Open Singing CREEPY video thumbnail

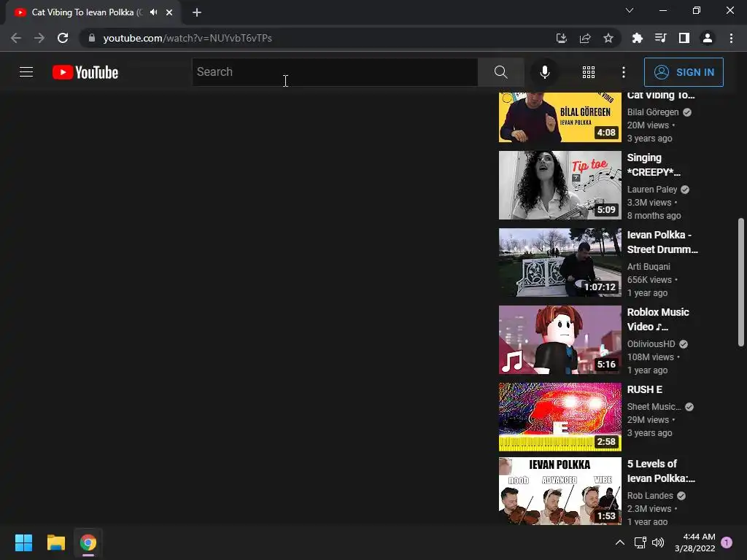click(x=560, y=185)
